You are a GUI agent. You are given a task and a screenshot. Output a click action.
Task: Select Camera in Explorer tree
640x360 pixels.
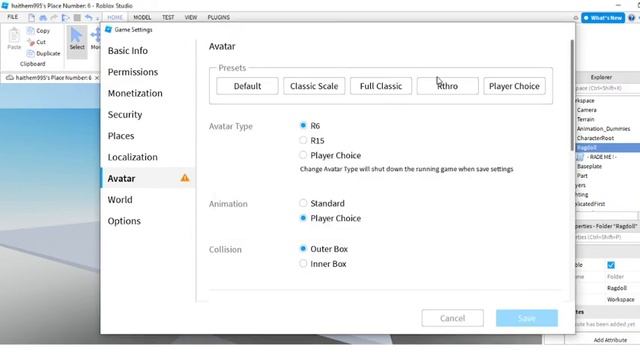[587, 110]
